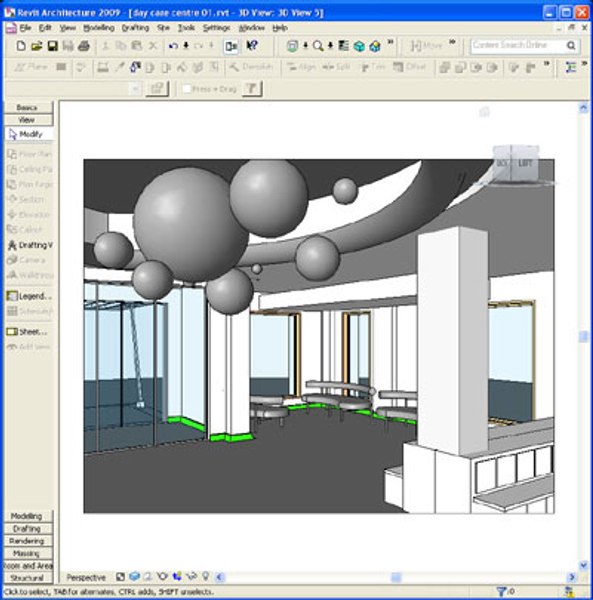
Task: Switch to the Modelling design bar tab
Action: click(28, 516)
